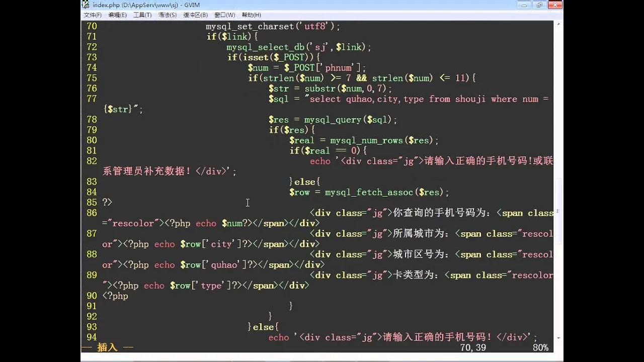This screenshot has width=644, height=362.
Task: Open the 工具(T) menu
Action: pyautogui.click(x=142, y=15)
